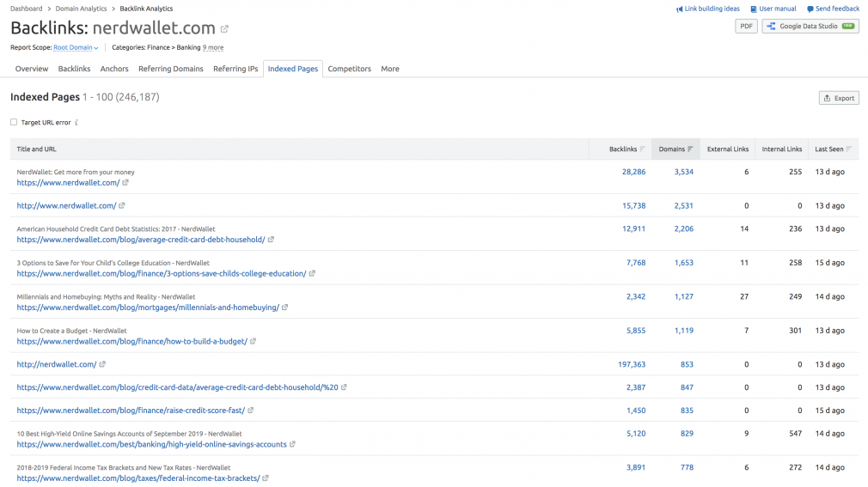
Task: Click the User manual book icon
Action: click(754, 9)
